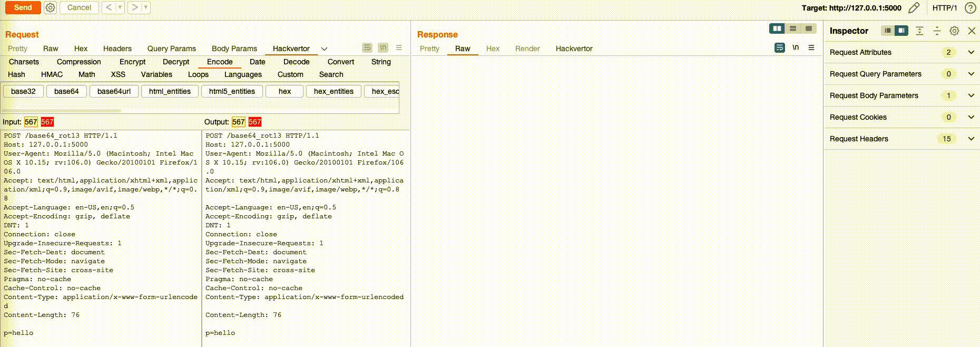Collapse all Inspector sections icon

[937, 31]
